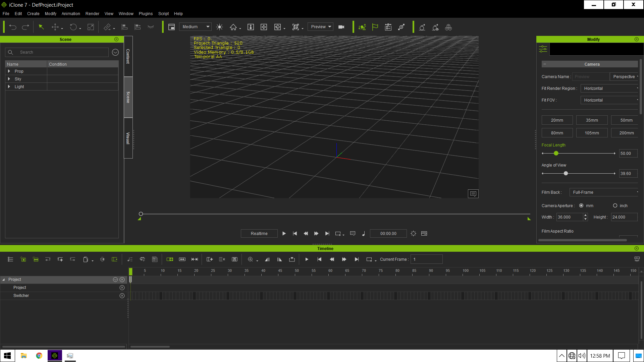Image resolution: width=644 pixels, height=362 pixels.
Task: Click the Modify panel settings sliders icon
Action: coord(543,49)
